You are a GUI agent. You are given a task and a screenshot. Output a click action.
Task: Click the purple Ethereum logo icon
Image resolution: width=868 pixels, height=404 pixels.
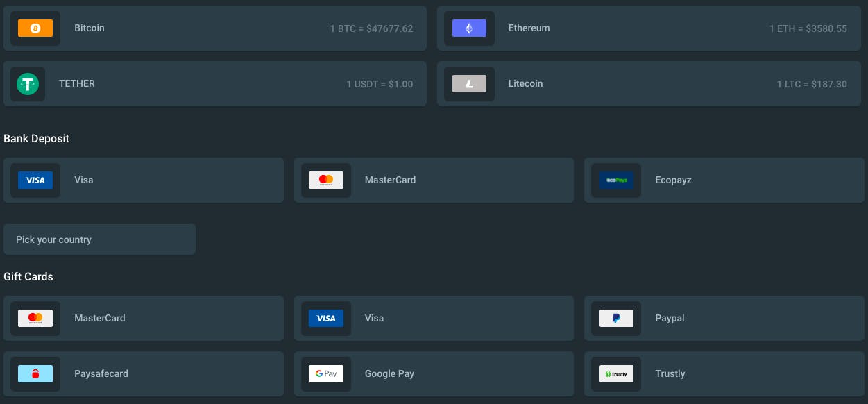tap(469, 28)
